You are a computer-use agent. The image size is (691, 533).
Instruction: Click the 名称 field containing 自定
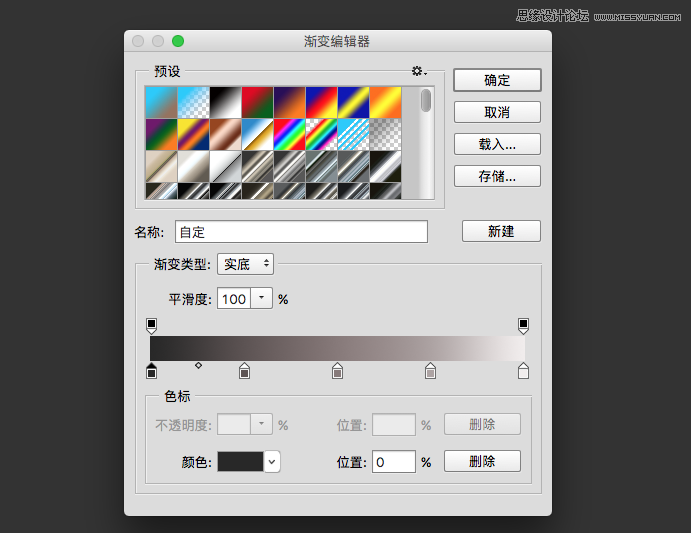[x=301, y=232]
